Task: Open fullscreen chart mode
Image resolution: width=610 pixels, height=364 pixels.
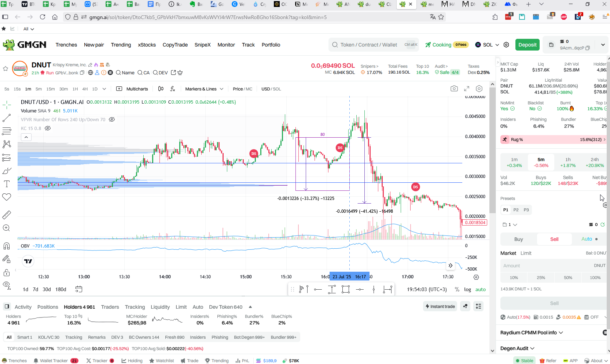Action: click(x=467, y=89)
